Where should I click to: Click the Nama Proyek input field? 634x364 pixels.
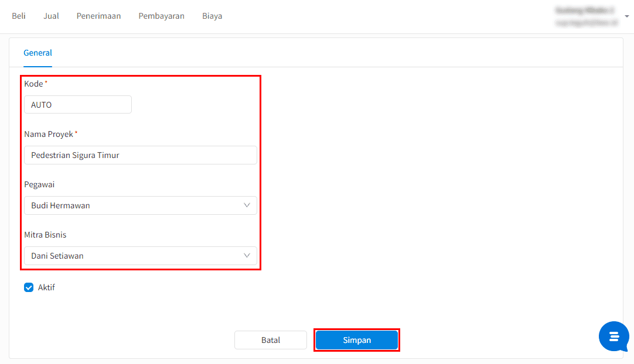point(140,155)
